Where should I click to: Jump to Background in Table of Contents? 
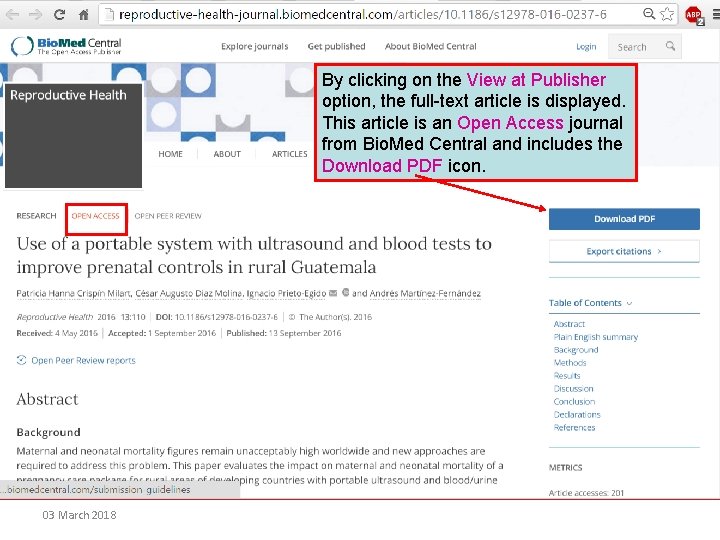tap(576, 350)
